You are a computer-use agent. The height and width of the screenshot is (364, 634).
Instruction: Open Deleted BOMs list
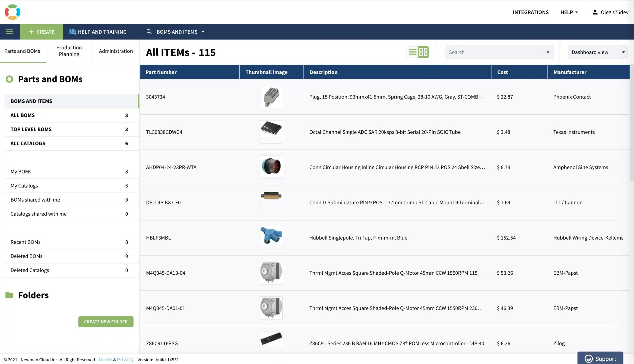click(72, 256)
